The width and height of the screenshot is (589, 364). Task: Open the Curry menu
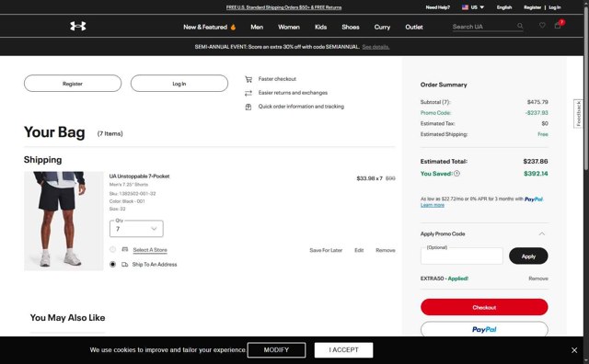pos(382,27)
